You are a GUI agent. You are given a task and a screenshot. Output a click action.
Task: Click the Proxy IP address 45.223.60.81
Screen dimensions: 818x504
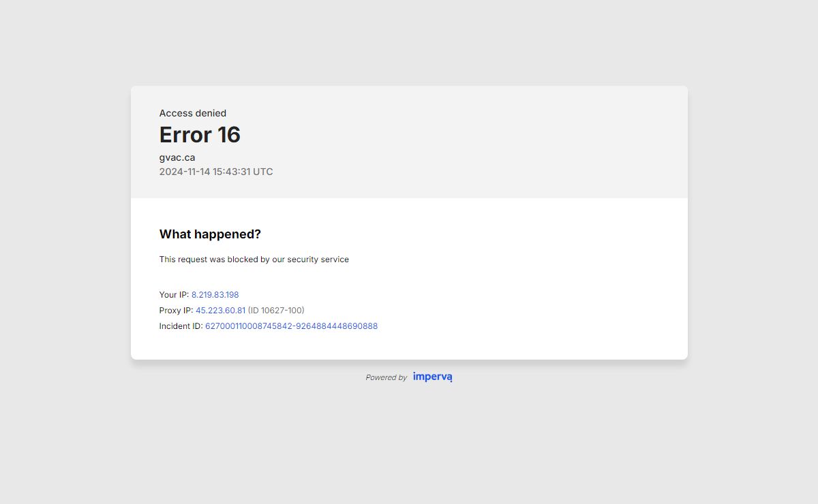click(220, 311)
